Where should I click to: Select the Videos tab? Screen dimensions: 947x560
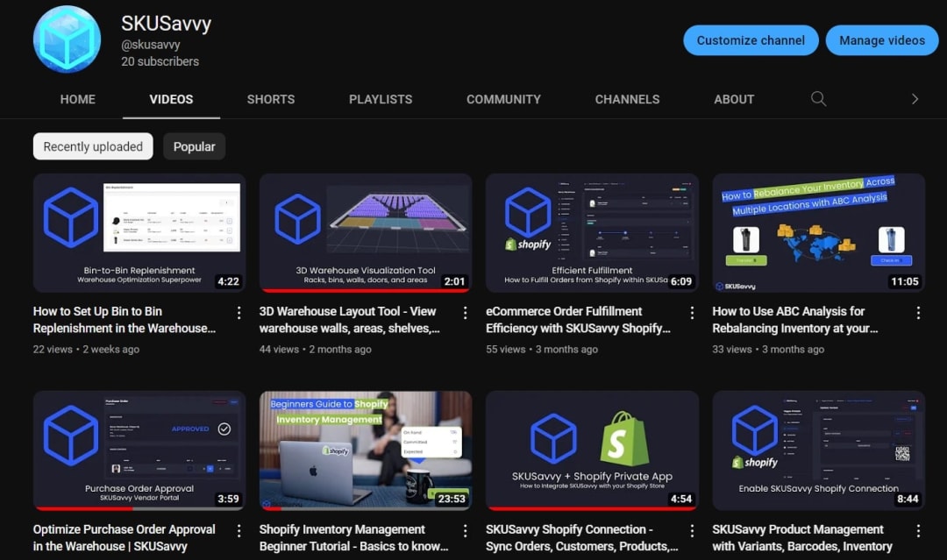172,100
